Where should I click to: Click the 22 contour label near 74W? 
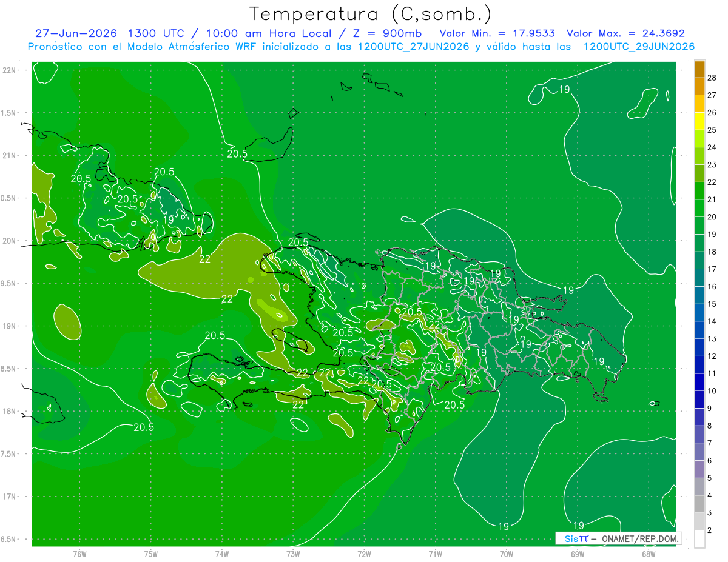(x=227, y=298)
